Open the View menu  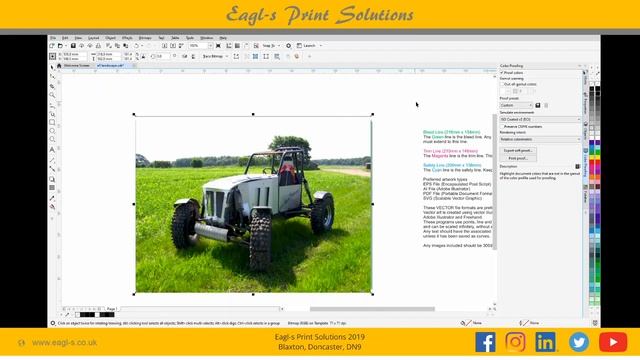coord(78,38)
